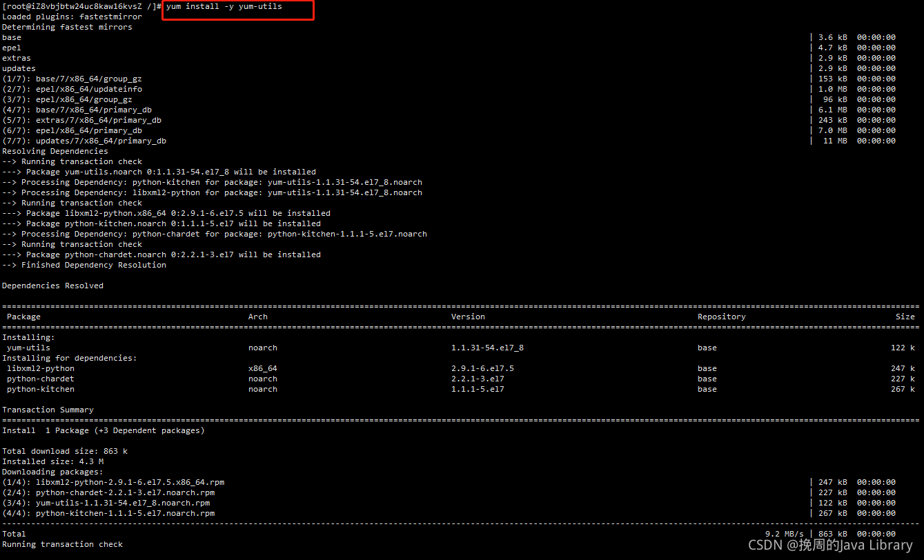Viewport: 924px width, 560px height.
Task: Click '(1/7): base/7/x86_64/group_gz' line
Action: pyautogui.click(x=72, y=79)
